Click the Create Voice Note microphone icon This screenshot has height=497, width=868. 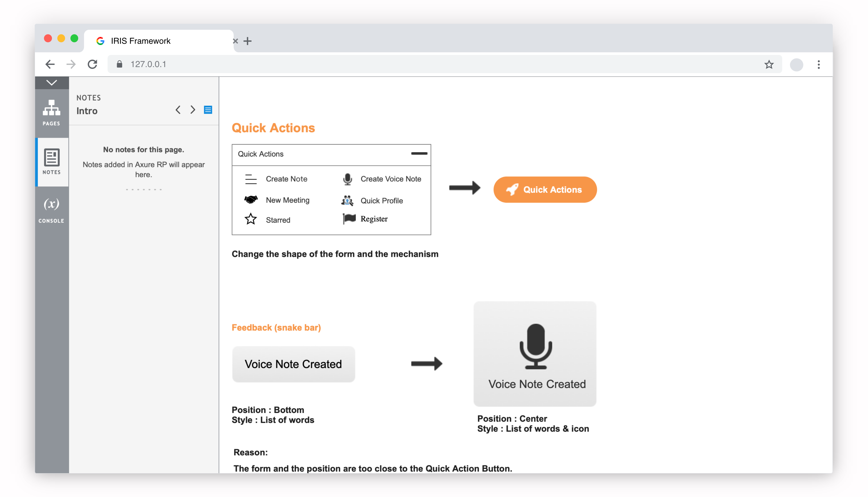coord(348,179)
